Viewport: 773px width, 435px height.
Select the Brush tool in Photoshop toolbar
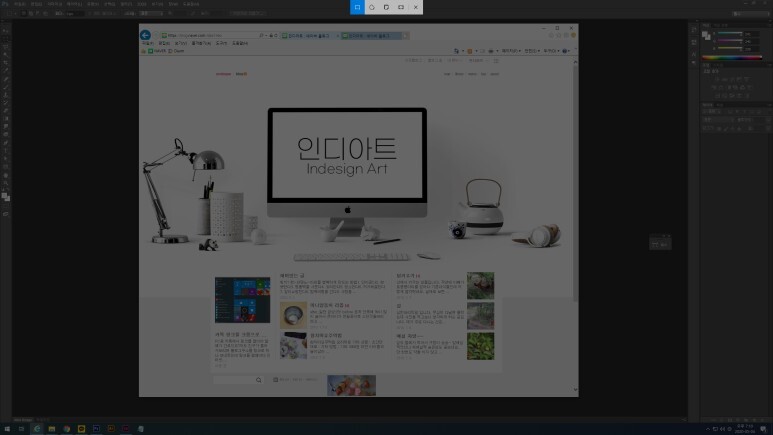pyautogui.click(x=5, y=87)
